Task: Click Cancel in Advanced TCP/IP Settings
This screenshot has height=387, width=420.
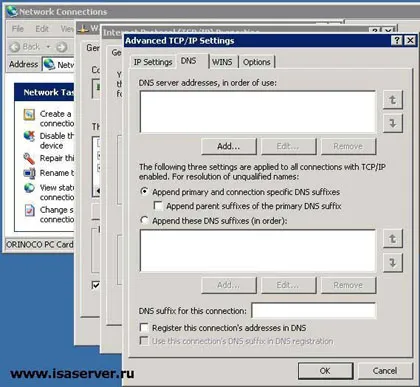Action: (x=385, y=371)
